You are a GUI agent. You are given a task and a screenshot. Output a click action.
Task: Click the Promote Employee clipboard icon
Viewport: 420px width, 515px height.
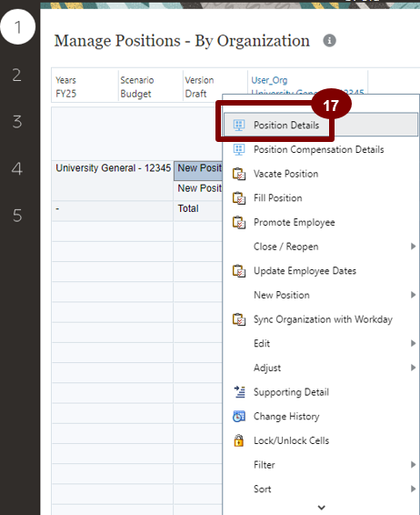click(x=239, y=222)
